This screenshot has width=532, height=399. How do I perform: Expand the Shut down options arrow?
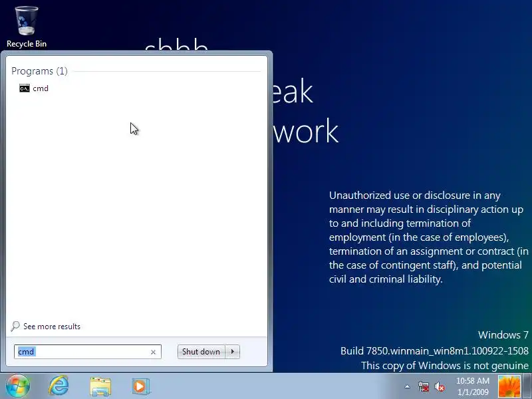coord(233,352)
